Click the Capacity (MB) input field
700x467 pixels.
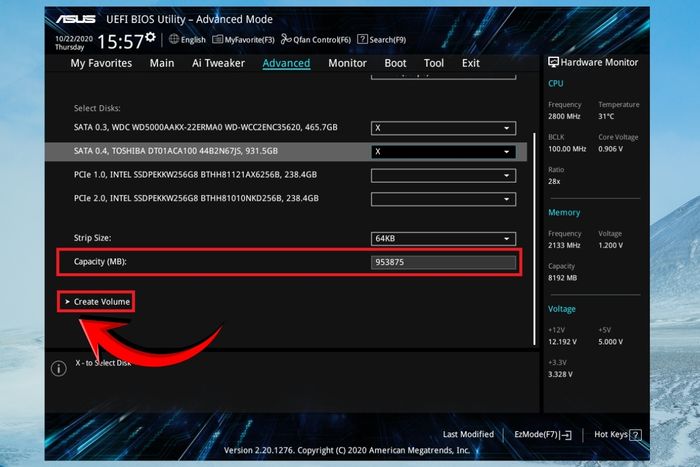click(443, 262)
